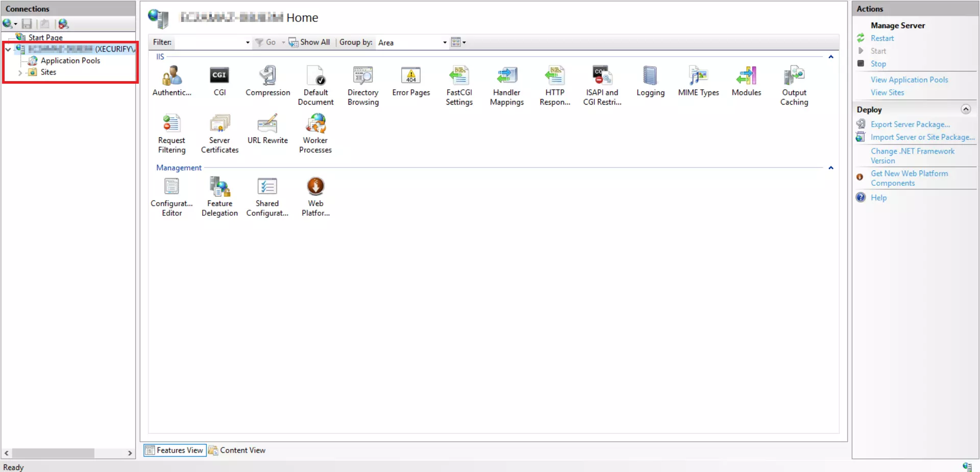Viewport: 980px width, 472px height.
Task: Collapse the IIS section header
Action: point(831,57)
